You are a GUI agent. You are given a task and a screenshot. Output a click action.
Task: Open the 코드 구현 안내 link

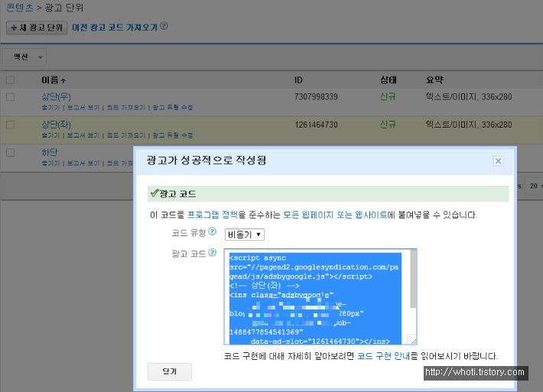pos(383,356)
